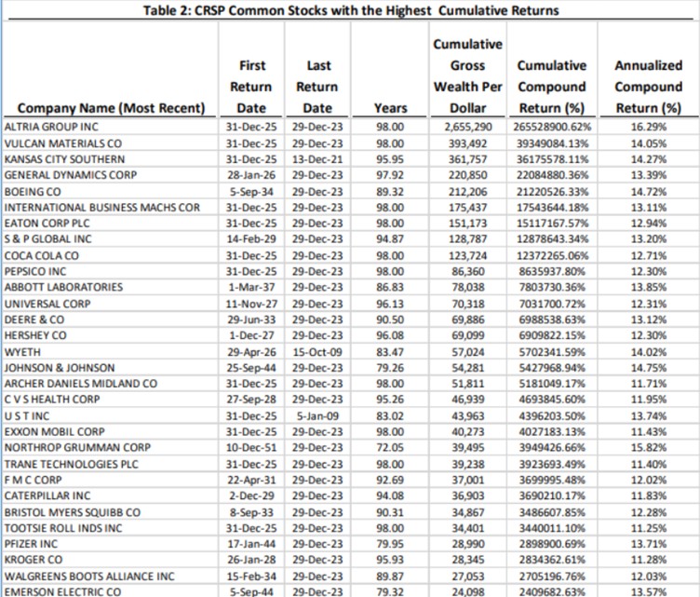Click the ABBOTT LABORATORIES name
This screenshot has height=597, width=700.
click(63, 287)
